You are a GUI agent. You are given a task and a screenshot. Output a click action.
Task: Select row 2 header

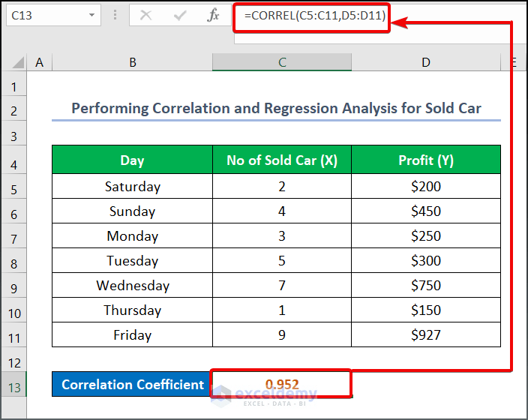coord(13,108)
